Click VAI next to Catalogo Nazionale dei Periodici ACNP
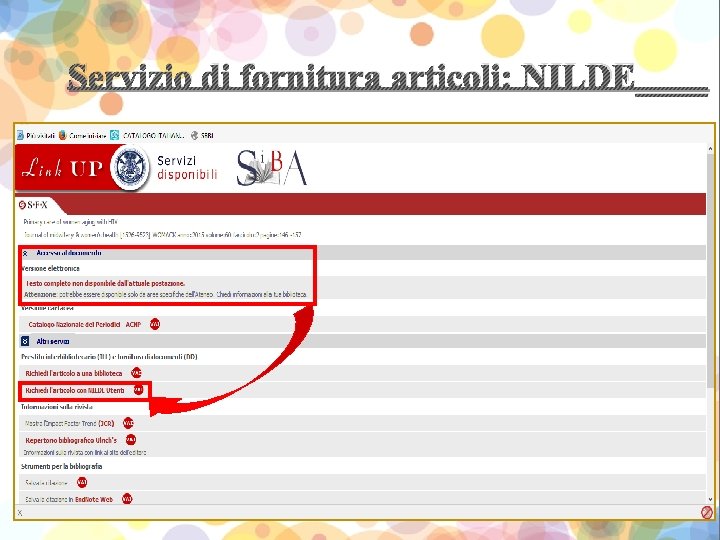This screenshot has height=540, width=720. tap(155, 324)
